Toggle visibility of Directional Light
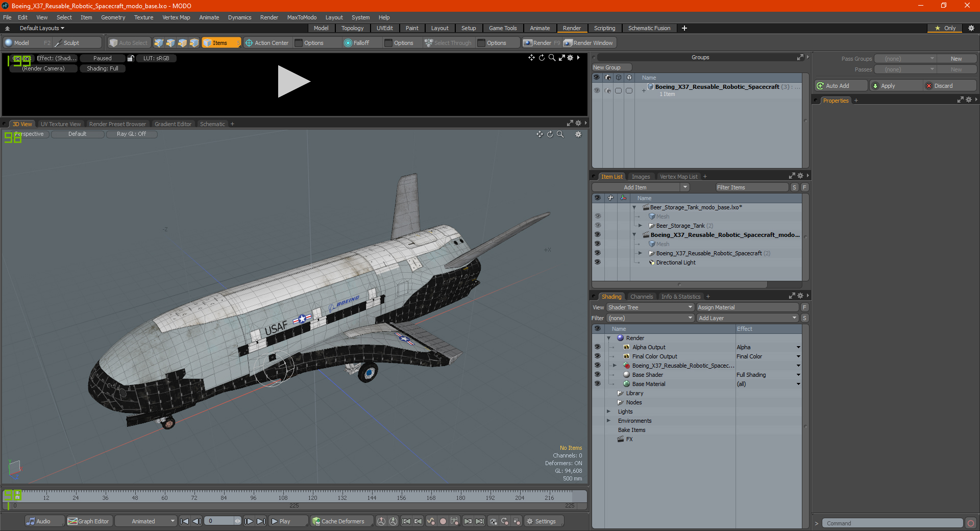Viewport: 980px width, 531px height. pos(597,262)
